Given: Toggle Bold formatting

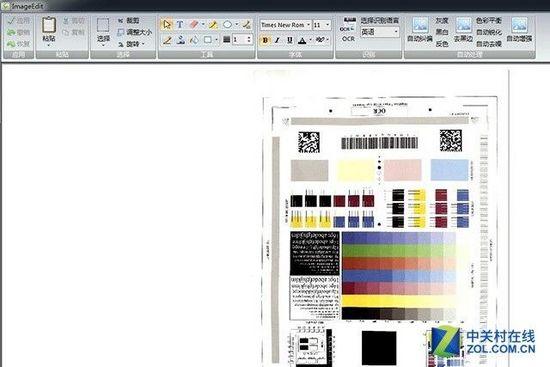Looking at the screenshot, I should [265, 40].
